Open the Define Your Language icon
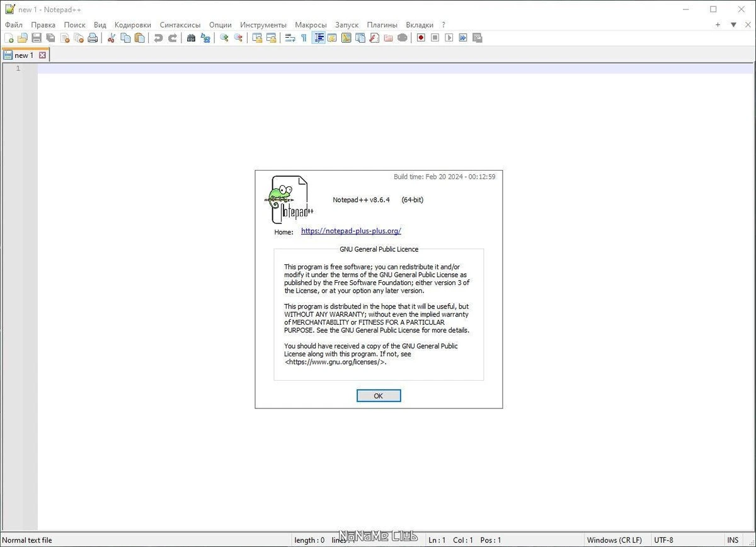 332,38
